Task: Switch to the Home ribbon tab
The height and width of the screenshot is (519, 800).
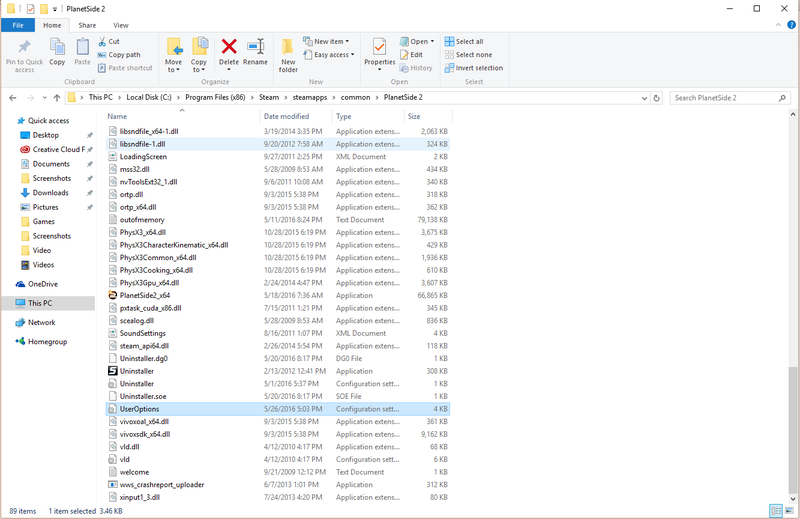Action: [x=52, y=25]
